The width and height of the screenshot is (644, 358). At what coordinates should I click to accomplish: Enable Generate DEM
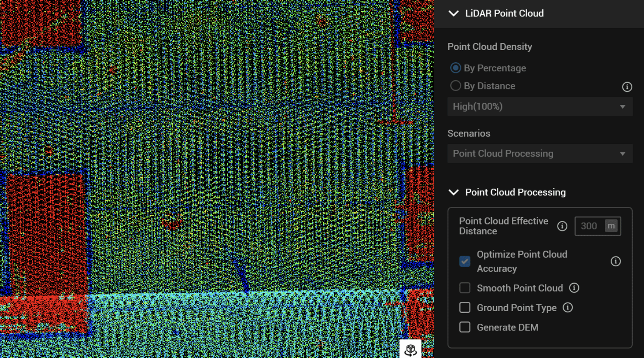(x=465, y=327)
